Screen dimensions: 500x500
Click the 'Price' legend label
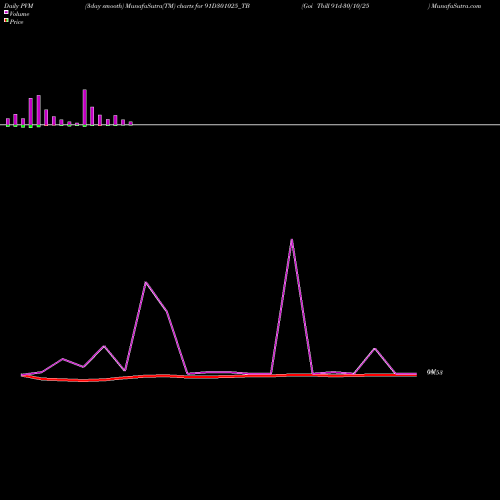coord(16,22)
